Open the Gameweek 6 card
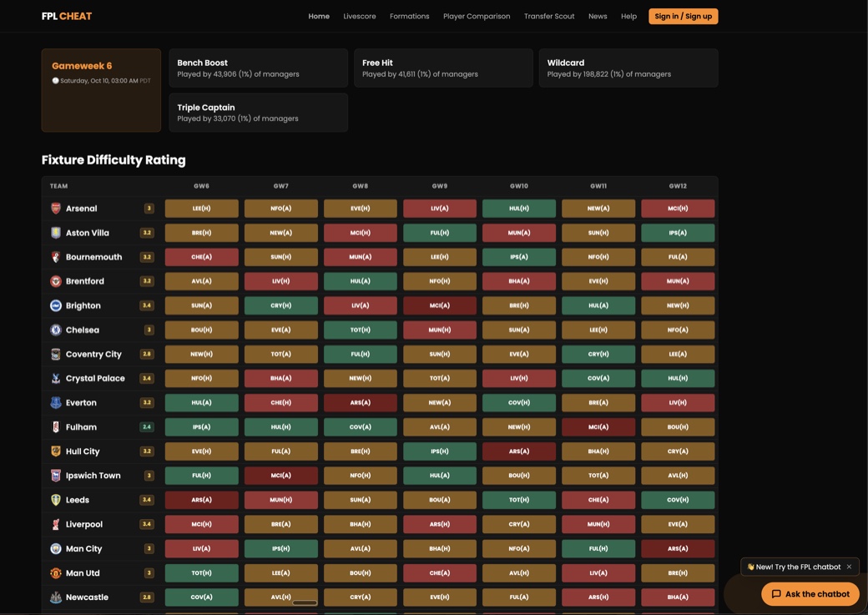The width and height of the screenshot is (868, 615). click(101, 90)
